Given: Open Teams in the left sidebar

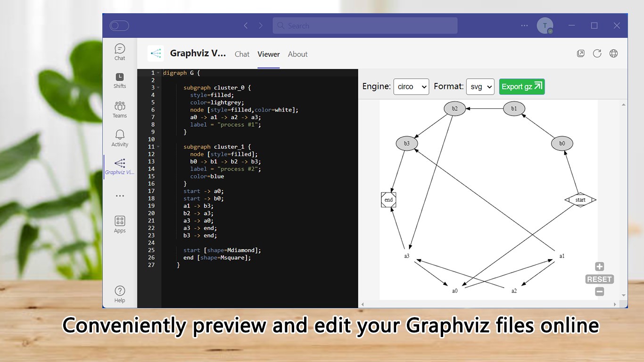Looking at the screenshot, I should [120, 109].
